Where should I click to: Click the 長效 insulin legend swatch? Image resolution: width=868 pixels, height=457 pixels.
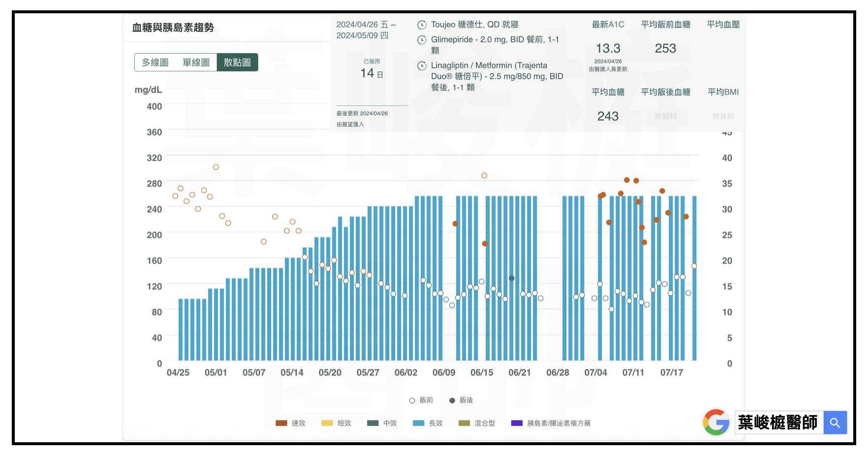419,423
